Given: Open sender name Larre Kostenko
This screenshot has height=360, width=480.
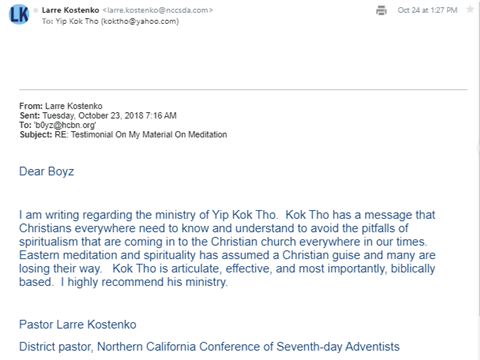Looking at the screenshot, I should (70, 10).
